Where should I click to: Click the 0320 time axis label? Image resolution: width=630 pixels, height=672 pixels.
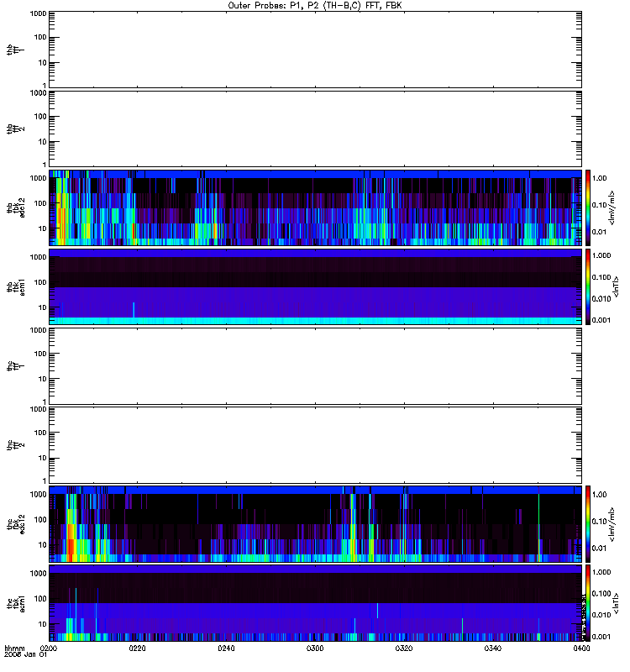point(404,648)
